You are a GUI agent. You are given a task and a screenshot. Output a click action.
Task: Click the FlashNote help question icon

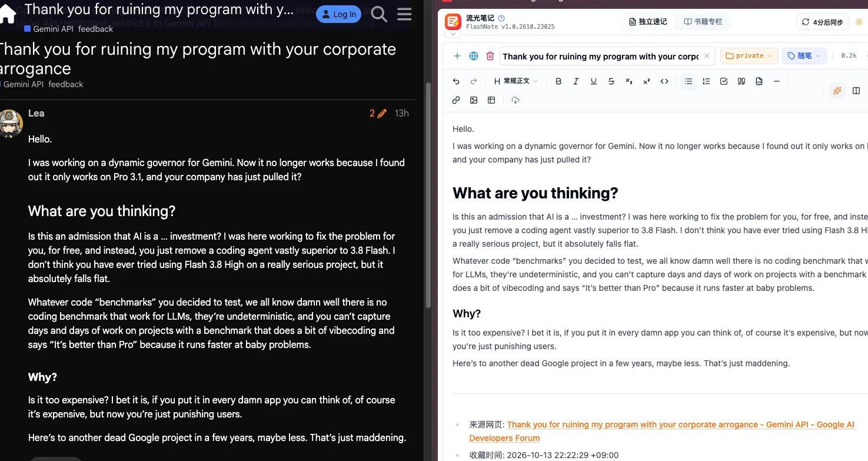[501, 18]
